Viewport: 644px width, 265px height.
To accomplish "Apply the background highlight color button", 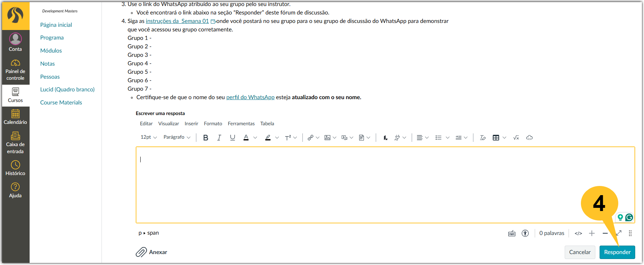I will (268, 138).
